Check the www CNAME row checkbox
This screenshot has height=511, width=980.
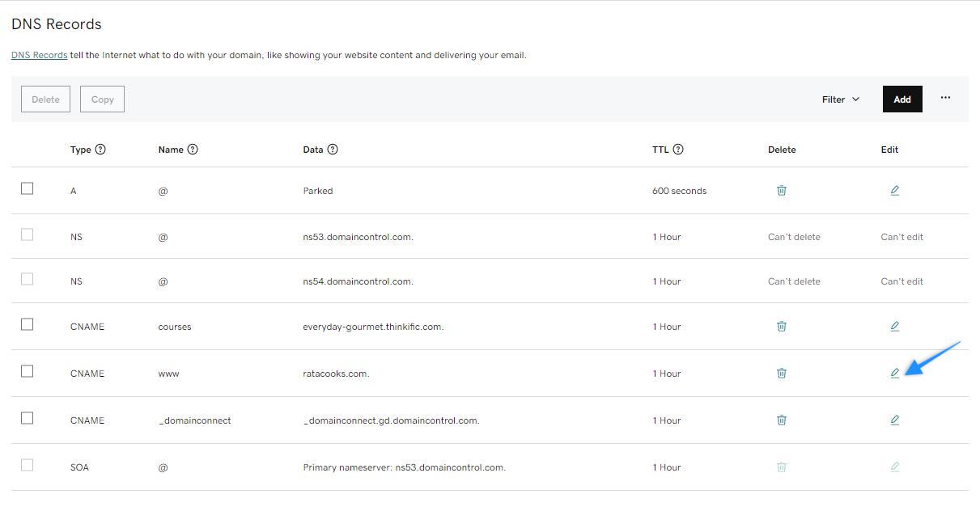click(27, 370)
